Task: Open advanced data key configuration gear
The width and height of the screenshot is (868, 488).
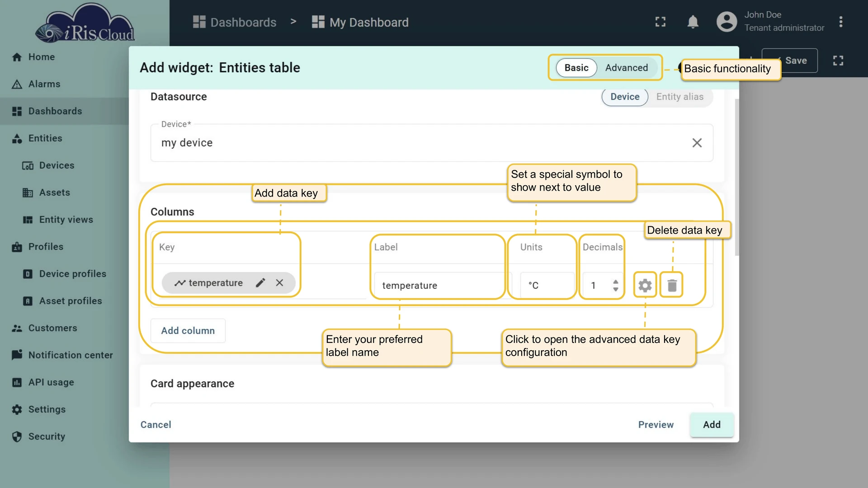Action: [x=645, y=285]
